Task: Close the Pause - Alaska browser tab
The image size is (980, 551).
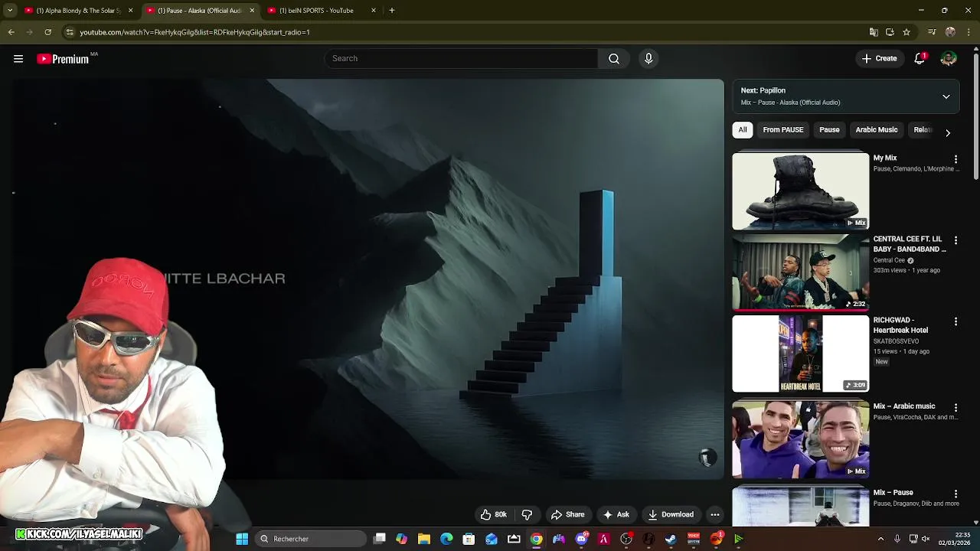Action: [x=252, y=11]
